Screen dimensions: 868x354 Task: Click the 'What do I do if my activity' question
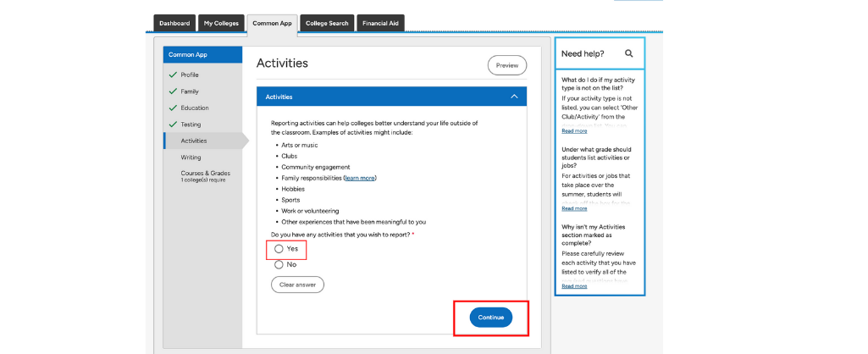tap(599, 84)
